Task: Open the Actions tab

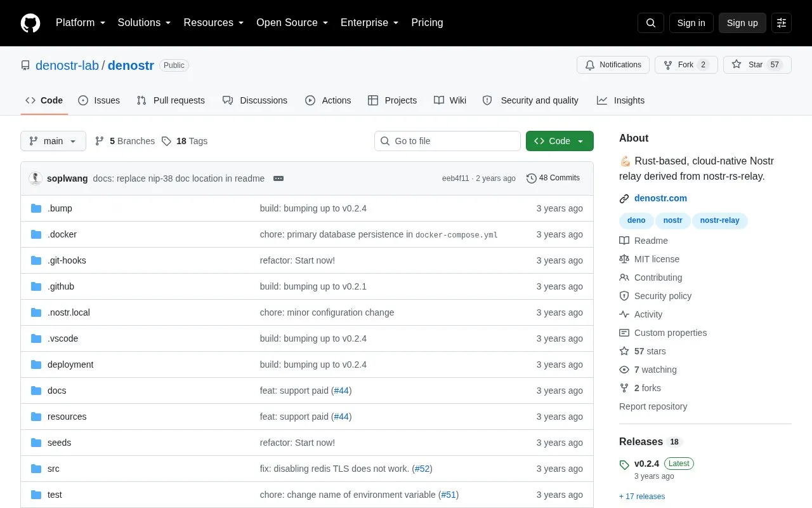Action: click(x=328, y=100)
